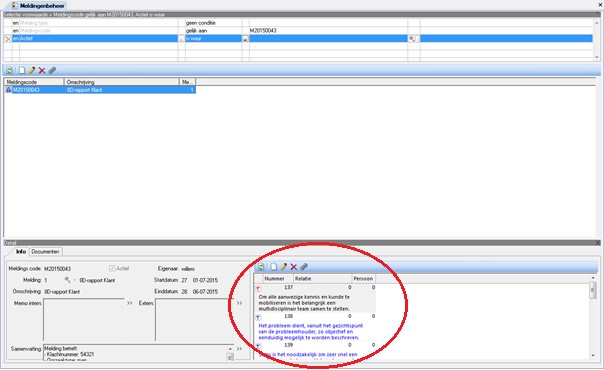Image resolution: width=604 pixels, height=370 pixels.
Task: Click the filter value M20150043
Action: (x=263, y=30)
